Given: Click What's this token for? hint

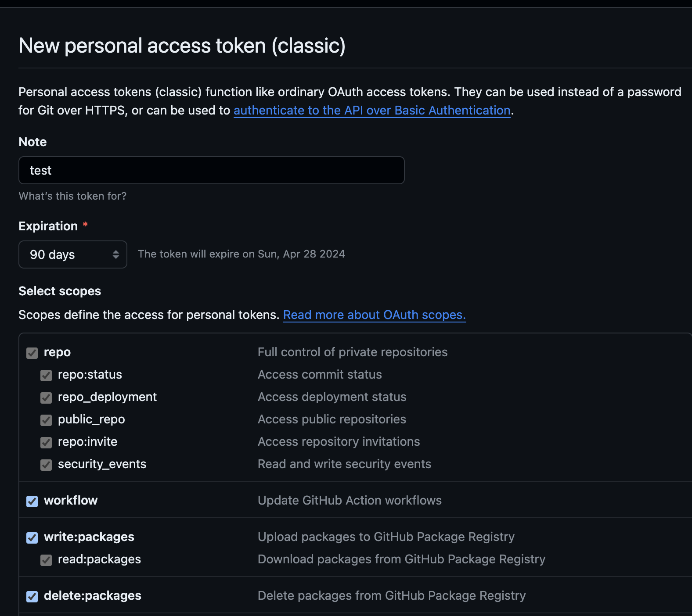Looking at the screenshot, I should [72, 196].
